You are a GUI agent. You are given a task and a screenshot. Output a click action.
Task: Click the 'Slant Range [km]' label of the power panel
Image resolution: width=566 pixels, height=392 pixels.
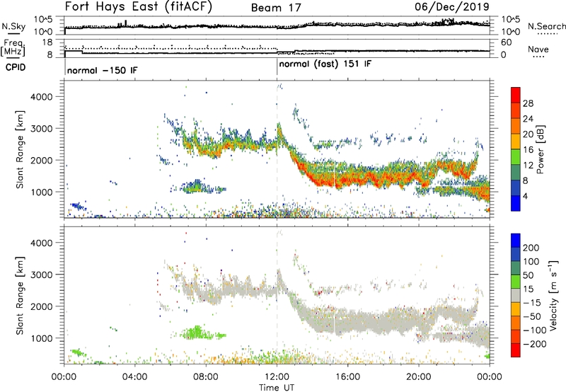tap(20, 149)
